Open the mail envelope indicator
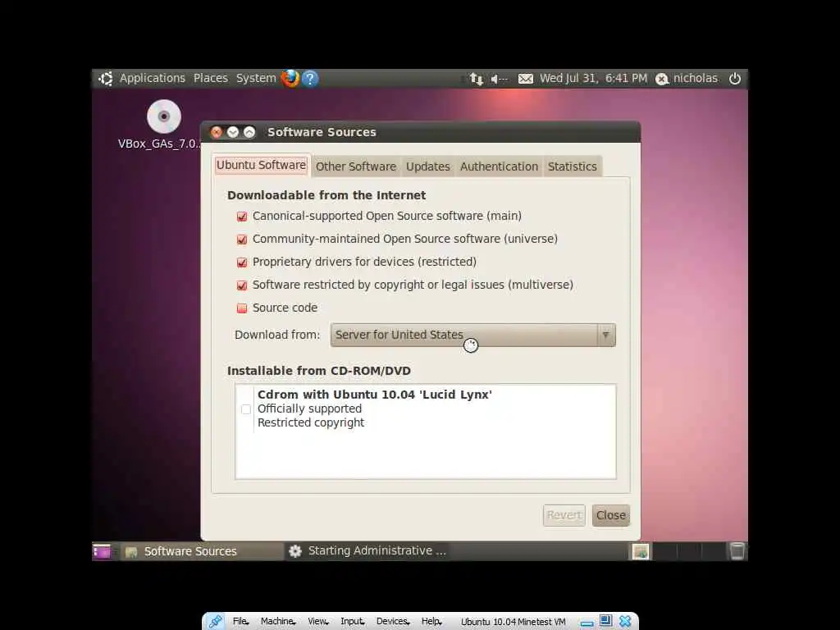The height and width of the screenshot is (630, 840). tap(526, 79)
